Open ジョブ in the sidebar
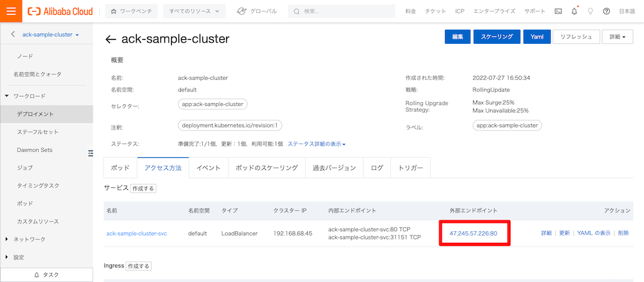Viewport: 644px width, 282px height. pos(24,168)
